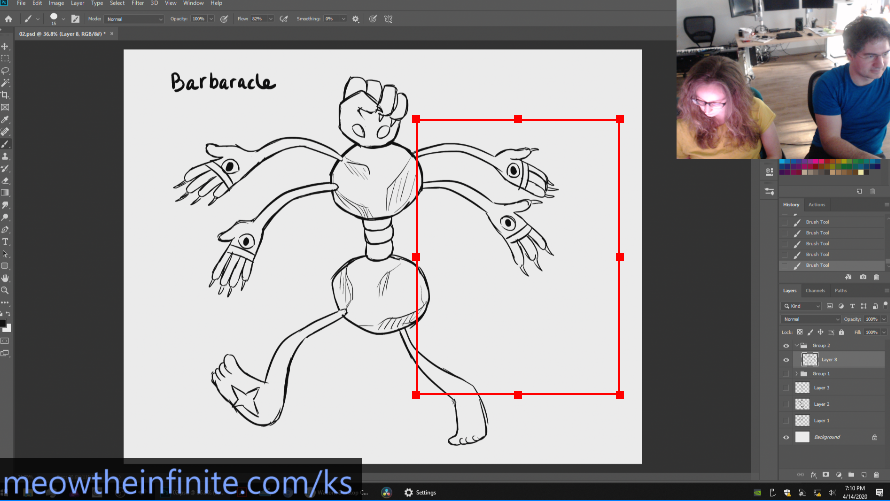Open the Smoothing slider arrow

[x=343, y=19]
